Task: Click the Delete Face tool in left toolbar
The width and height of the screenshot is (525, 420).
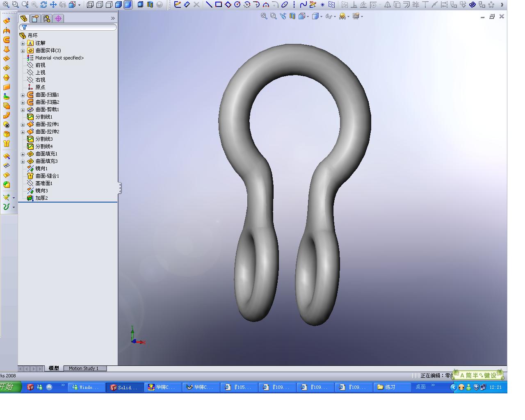Action: (x=7, y=125)
